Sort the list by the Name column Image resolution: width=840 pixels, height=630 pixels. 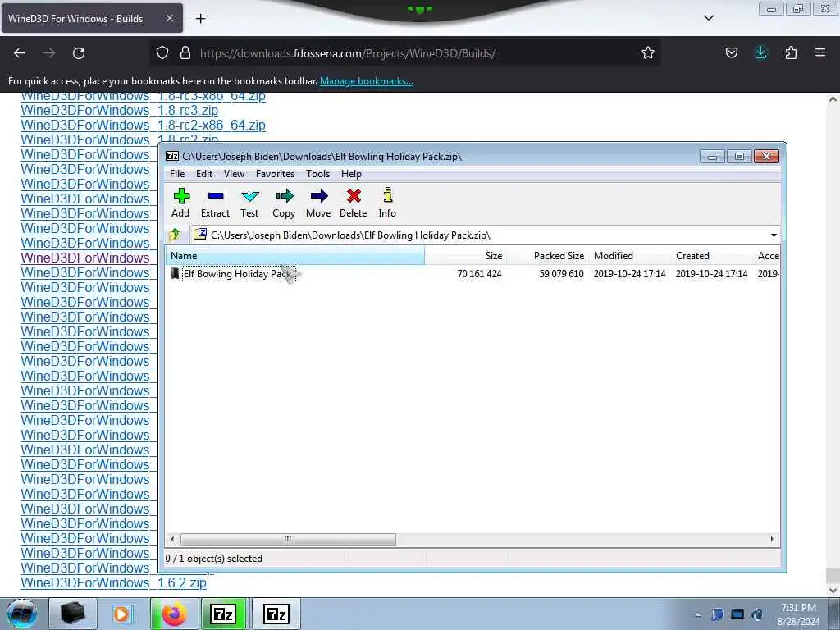295,256
